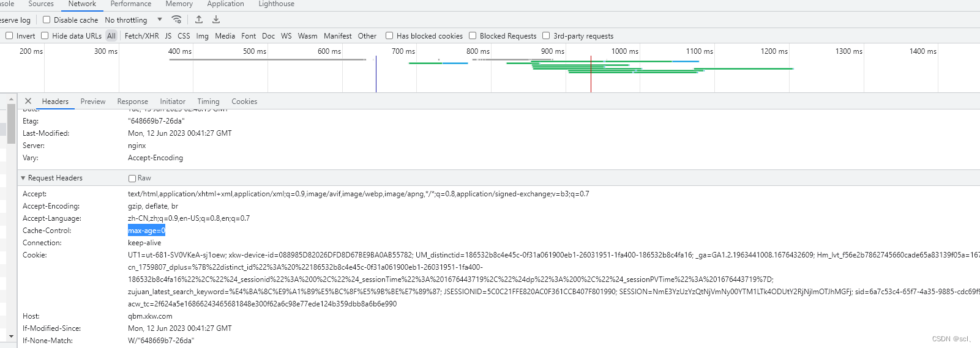Check the Raw request headers box
The width and height of the screenshot is (980, 348).
tap(132, 178)
